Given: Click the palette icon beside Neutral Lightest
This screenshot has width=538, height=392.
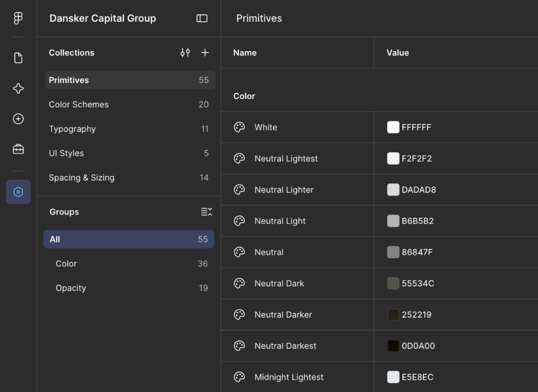Looking at the screenshot, I should (239, 158).
